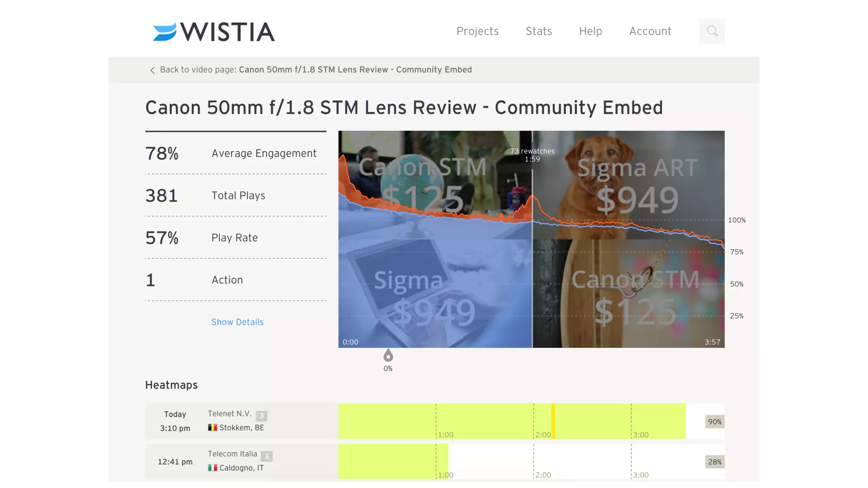Click the 28% badge on Telecom Italia row
868x488 pixels.
pyautogui.click(x=715, y=462)
